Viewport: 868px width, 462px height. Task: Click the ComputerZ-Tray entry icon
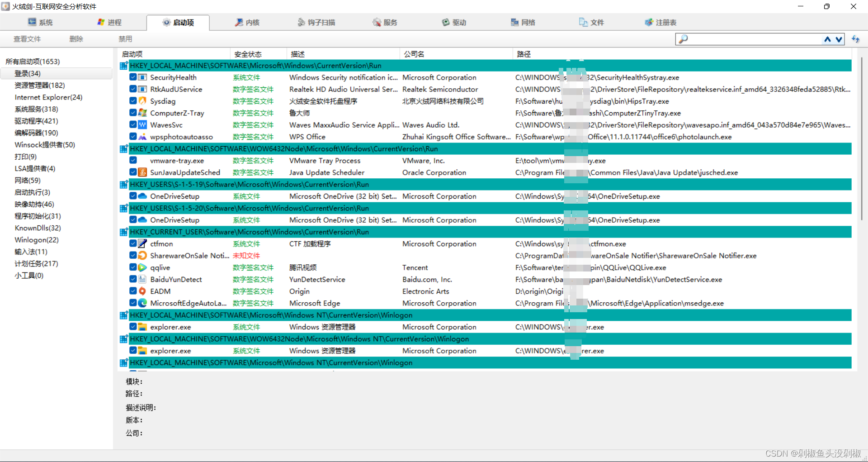[x=142, y=113]
